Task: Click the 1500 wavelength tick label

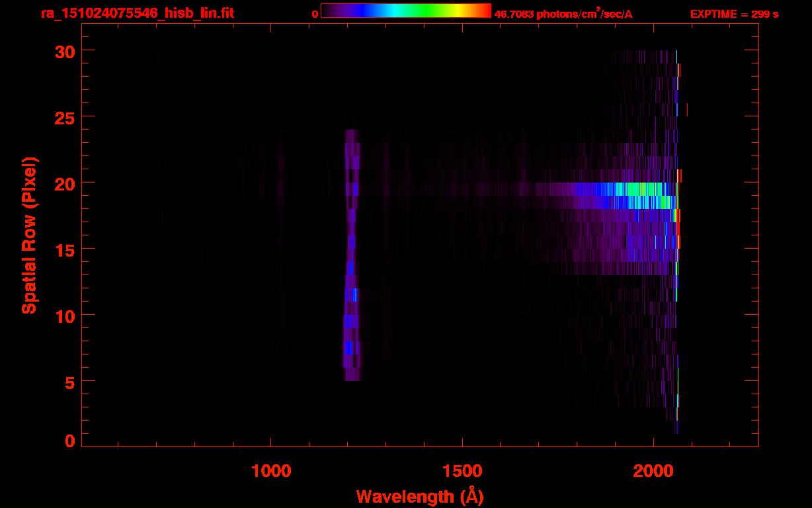Action: [462, 471]
